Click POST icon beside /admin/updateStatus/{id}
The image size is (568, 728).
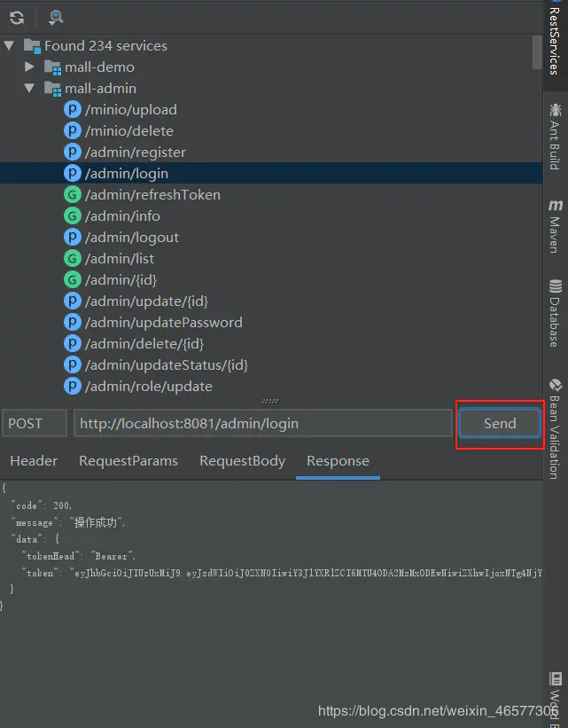point(72,365)
